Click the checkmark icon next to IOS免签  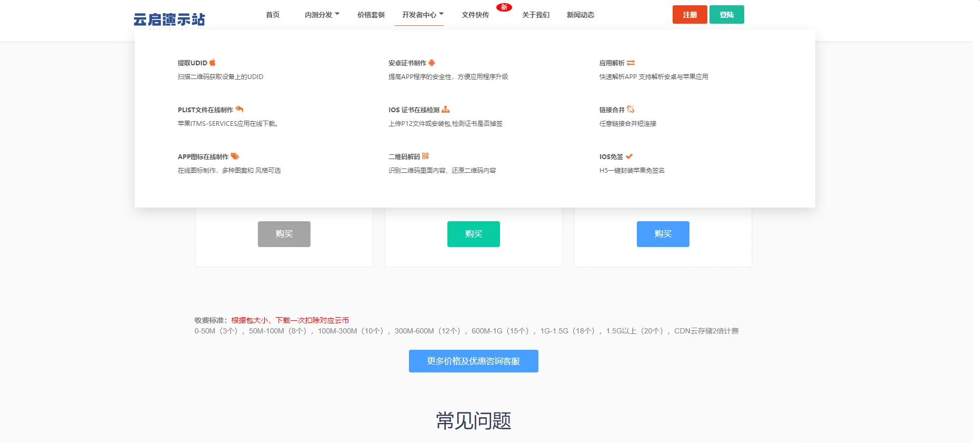pos(629,156)
